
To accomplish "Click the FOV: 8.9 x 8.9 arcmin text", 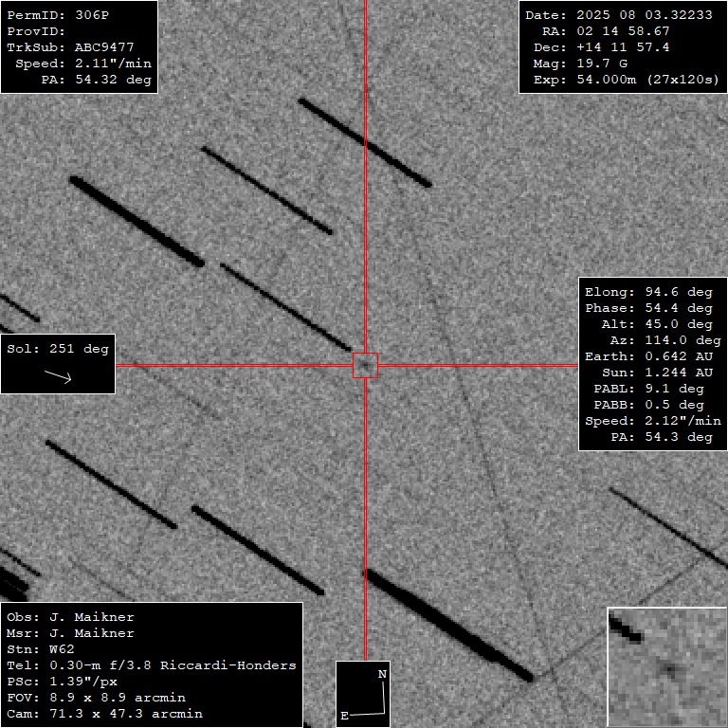I will [96, 698].
